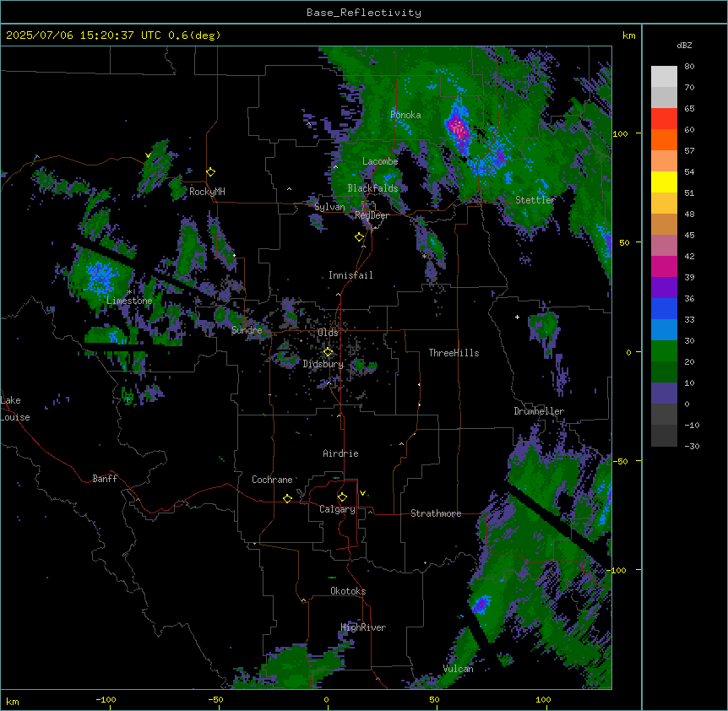728x711 pixels.
Task: Click the Base_Reflectivity title
Action: (364, 13)
